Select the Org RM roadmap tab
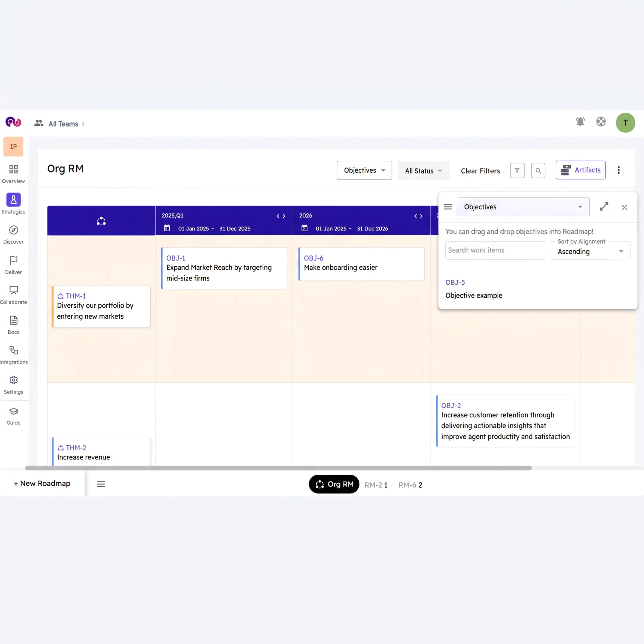 click(x=334, y=484)
